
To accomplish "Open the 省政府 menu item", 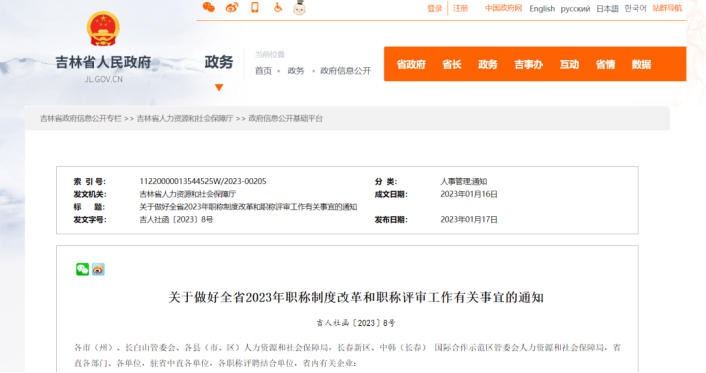I will click(x=411, y=64).
